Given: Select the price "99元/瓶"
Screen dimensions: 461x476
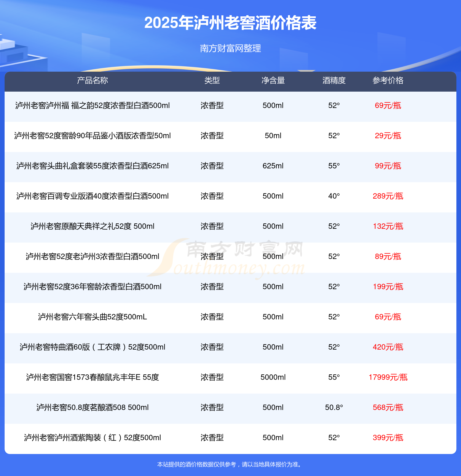Looking at the screenshot, I should coord(388,166).
